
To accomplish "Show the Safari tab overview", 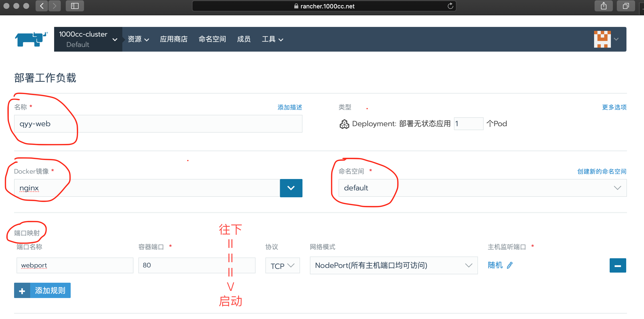I will coord(626,6).
